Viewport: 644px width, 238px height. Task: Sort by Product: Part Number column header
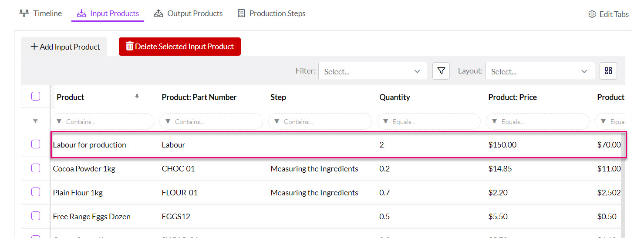point(199,97)
